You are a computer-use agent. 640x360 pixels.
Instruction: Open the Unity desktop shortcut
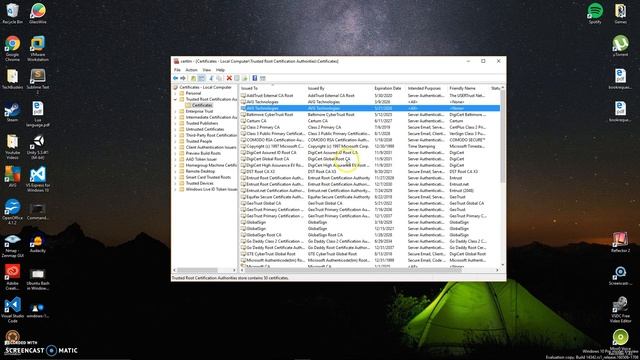click(38, 147)
